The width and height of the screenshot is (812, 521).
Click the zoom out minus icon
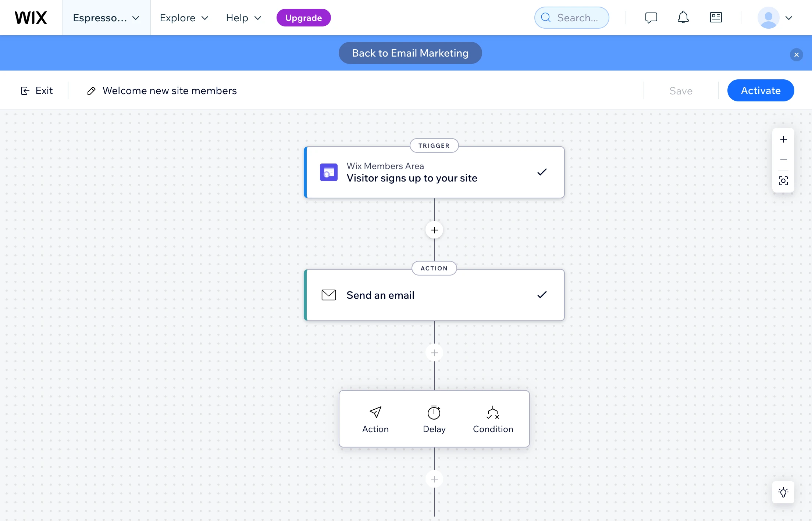(x=783, y=159)
